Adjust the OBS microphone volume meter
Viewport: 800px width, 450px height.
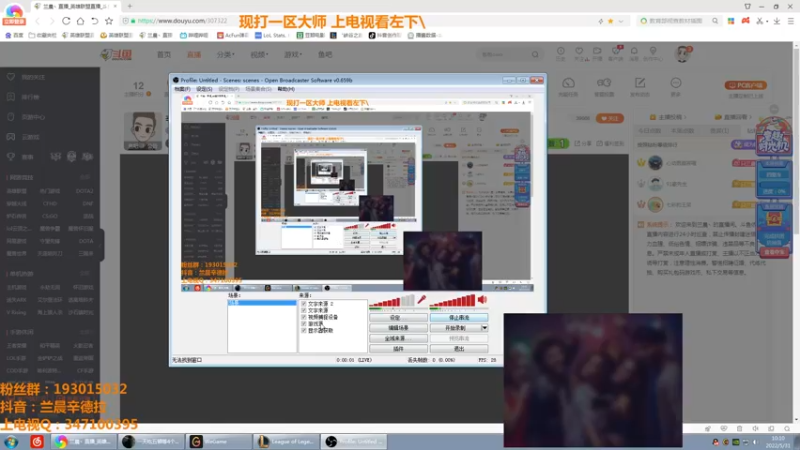click(x=391, y=301)
